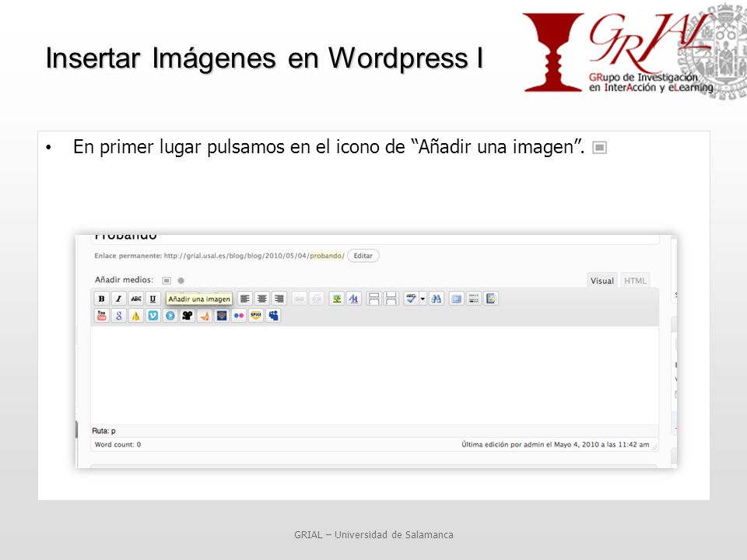
Task: Click the orange bird video icon
Action: pos(205,315)
